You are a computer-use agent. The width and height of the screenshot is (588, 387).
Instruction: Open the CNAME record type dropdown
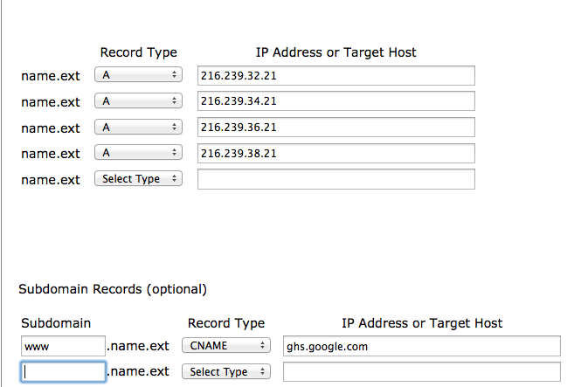pos(226,346)
